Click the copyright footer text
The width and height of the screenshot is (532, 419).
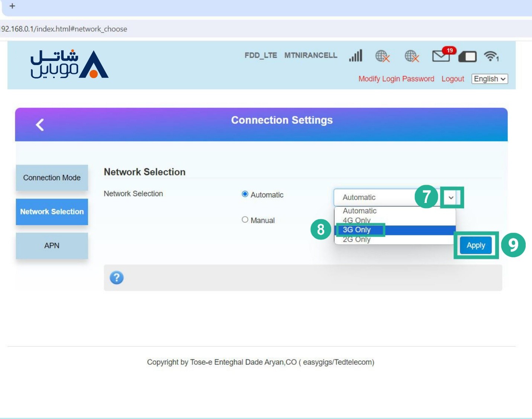(x=261, y=362)
